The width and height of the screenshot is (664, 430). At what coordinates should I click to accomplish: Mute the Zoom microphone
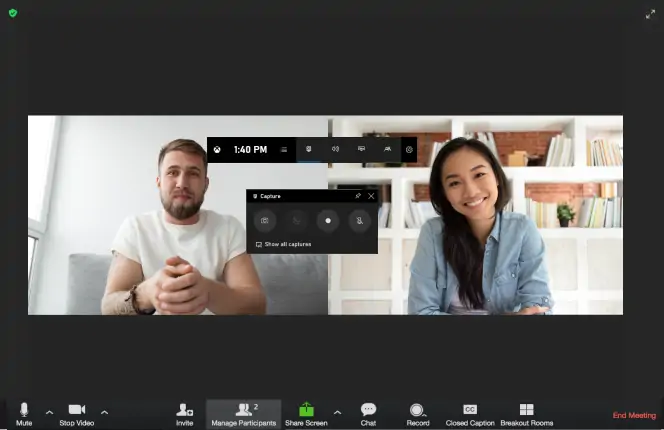click(24, 414)
